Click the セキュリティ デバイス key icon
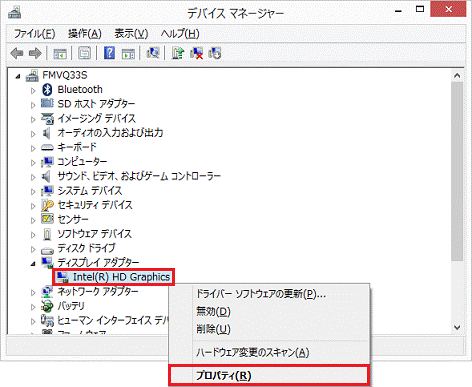Screen dimensions: 472x387 click(x=47, y=205)
